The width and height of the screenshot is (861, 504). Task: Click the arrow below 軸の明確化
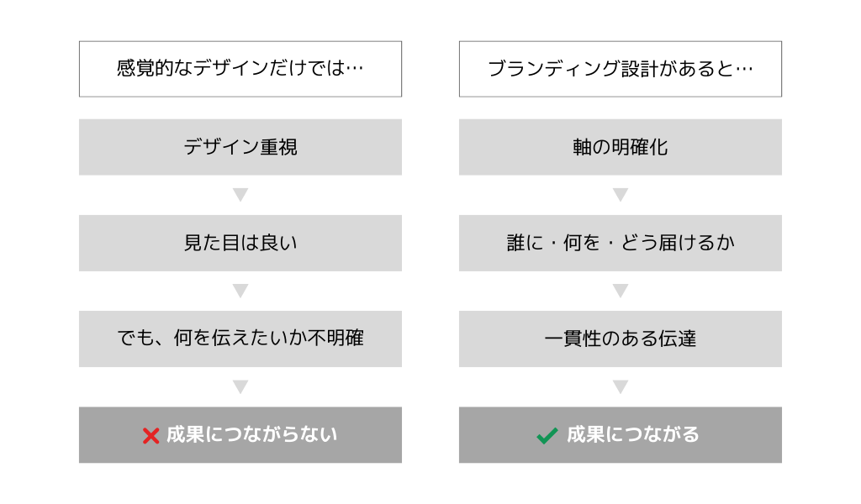click(621, 195)
